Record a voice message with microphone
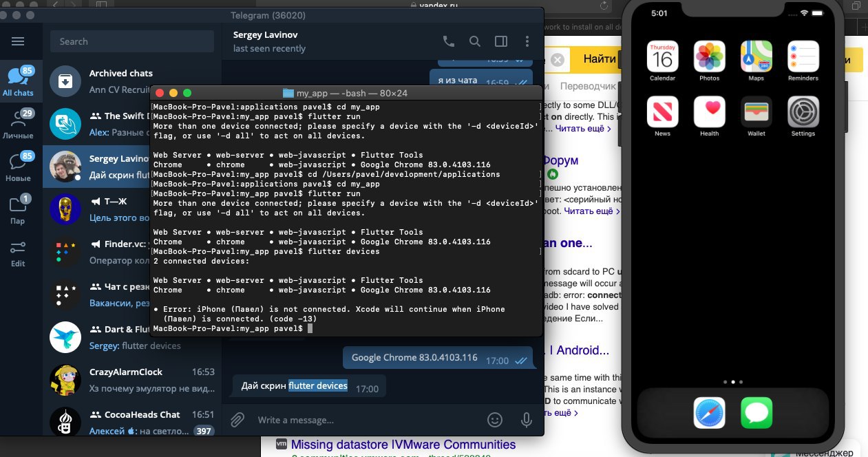This screenshot has width=868, height=457. 527,419
